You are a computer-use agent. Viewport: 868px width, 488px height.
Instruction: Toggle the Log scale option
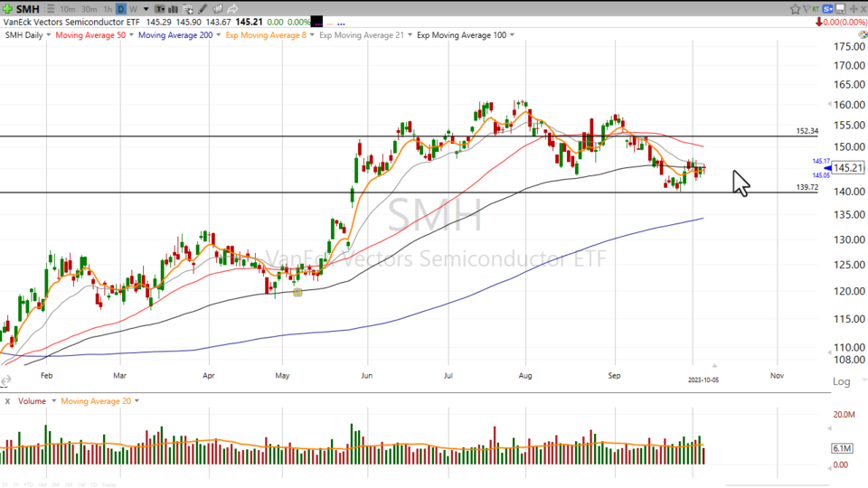pos(841,381)
